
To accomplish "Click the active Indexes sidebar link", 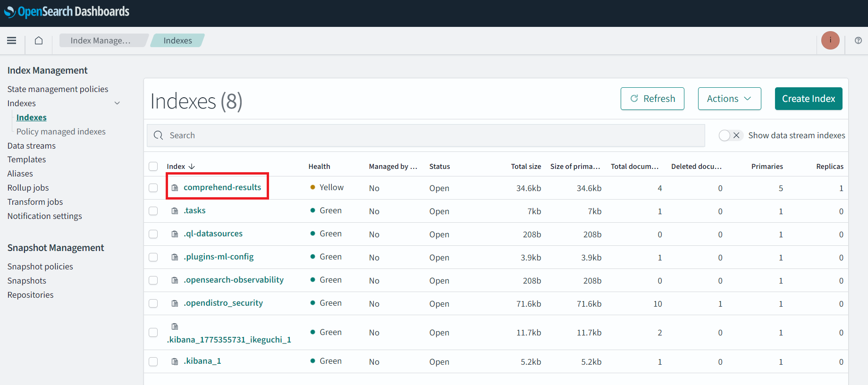I will tap(32, 117).
